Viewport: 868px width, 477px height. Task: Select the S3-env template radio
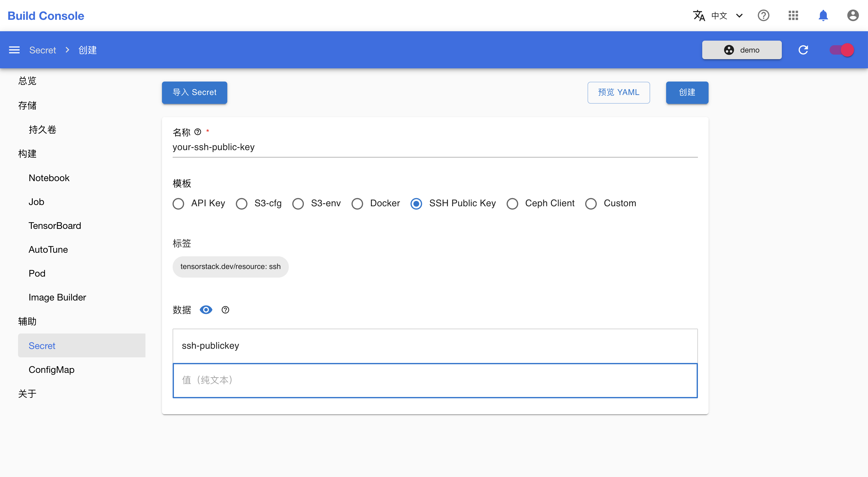pyautogui.click(x=298, y=204)
